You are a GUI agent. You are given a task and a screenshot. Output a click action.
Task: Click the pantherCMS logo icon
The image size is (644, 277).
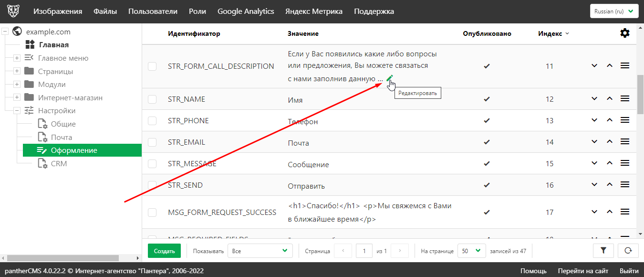click(x=13, y=11)
